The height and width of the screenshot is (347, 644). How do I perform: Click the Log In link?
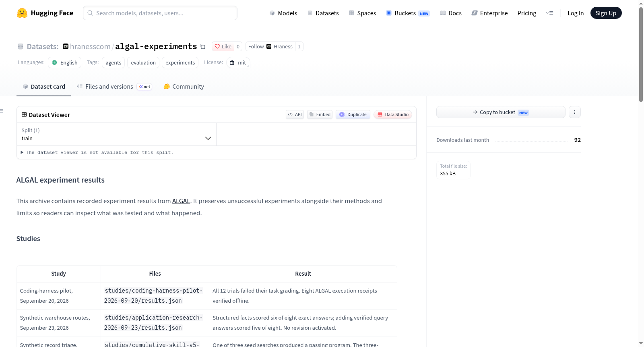[x=576, y=13]
